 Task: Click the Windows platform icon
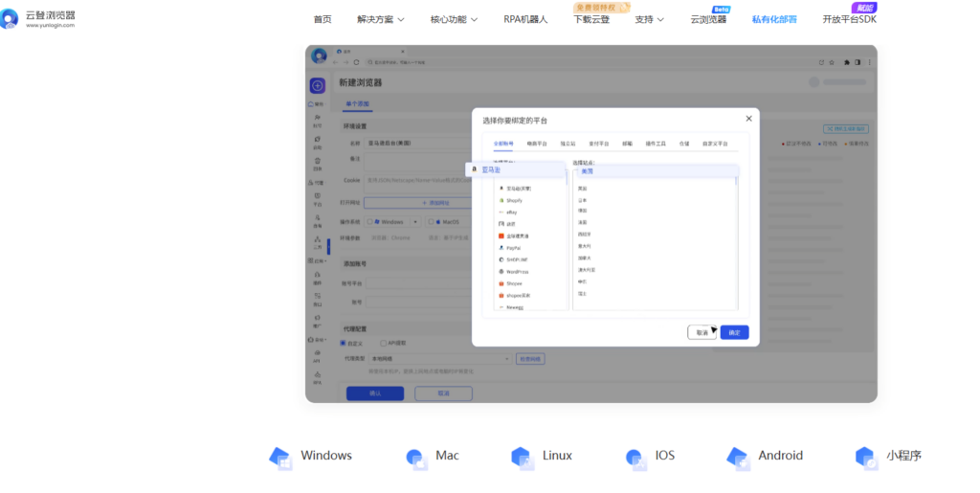(x=280, y=457)
